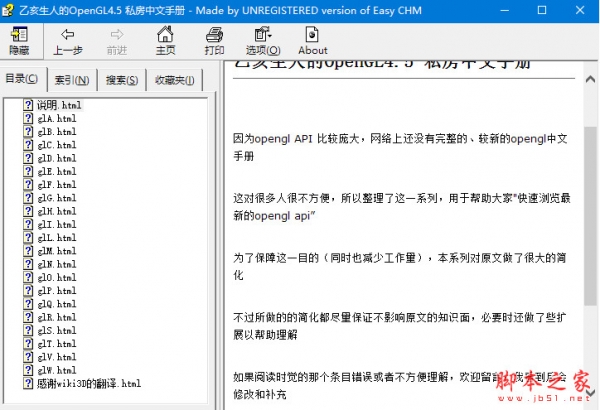Click the content pane vertical scrollbar thumb

[590, 216]
